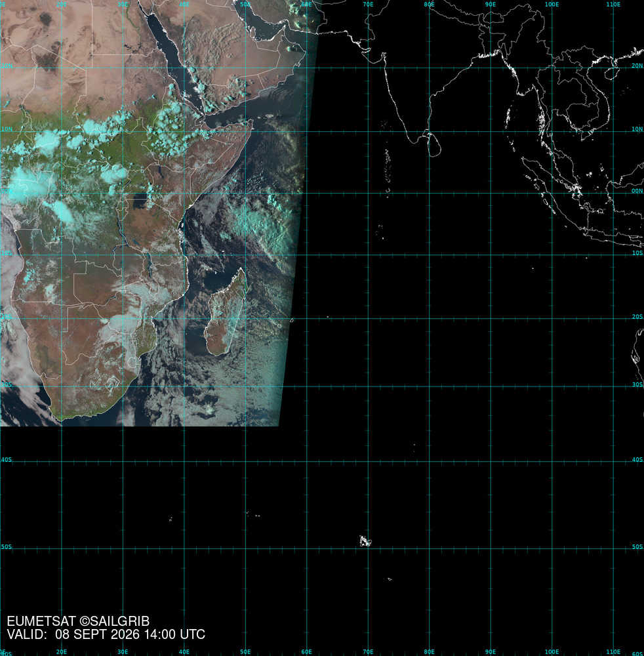Select the Hainan island outline near 110E
Screen dimensions: 644x656
tap(613, 72)
